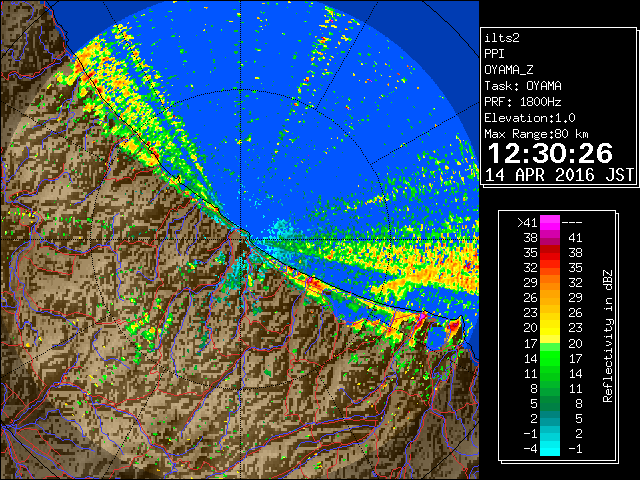Pick the cyan swatch beside "-4"

point(550,448)
